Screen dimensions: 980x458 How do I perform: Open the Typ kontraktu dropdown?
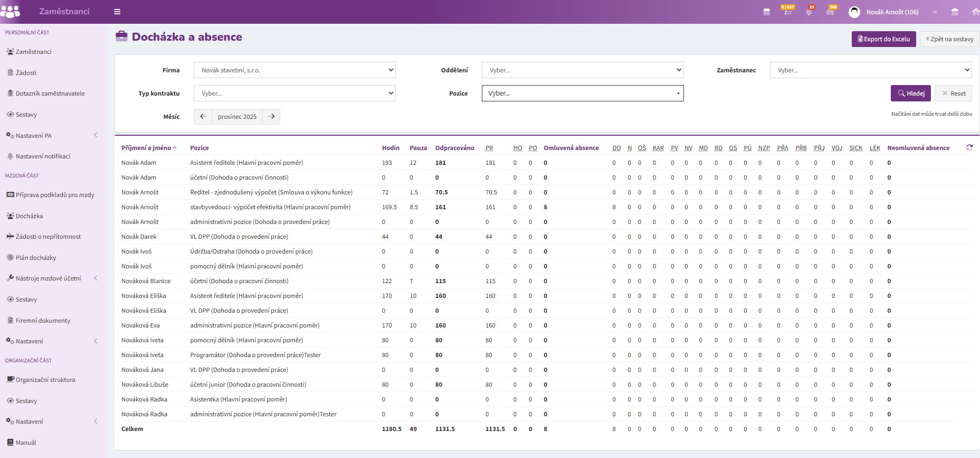click(294, 94)
